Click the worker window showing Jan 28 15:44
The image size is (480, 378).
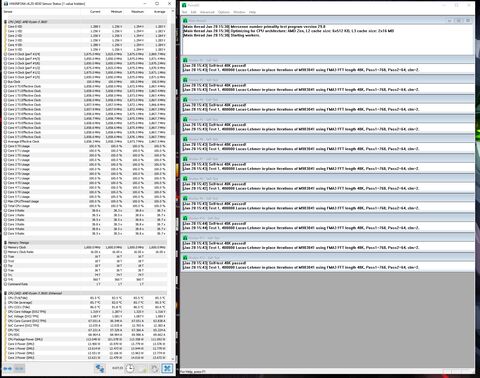tap(328, 223)
